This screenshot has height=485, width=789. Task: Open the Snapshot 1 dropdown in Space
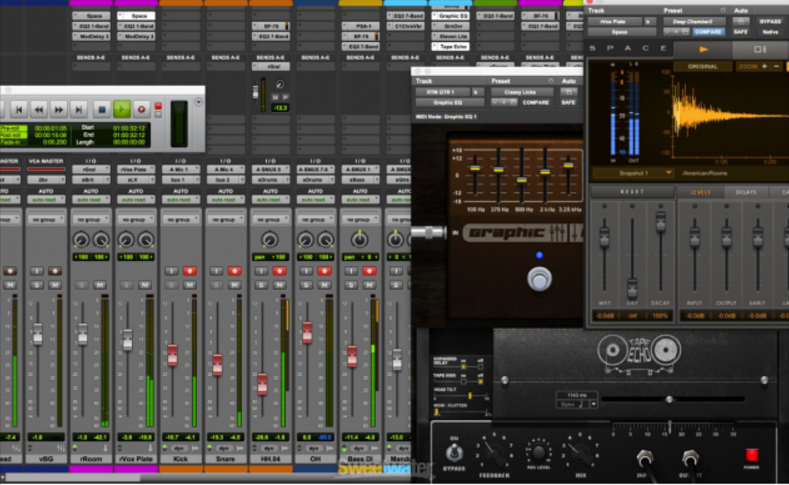tap(634, 173)
